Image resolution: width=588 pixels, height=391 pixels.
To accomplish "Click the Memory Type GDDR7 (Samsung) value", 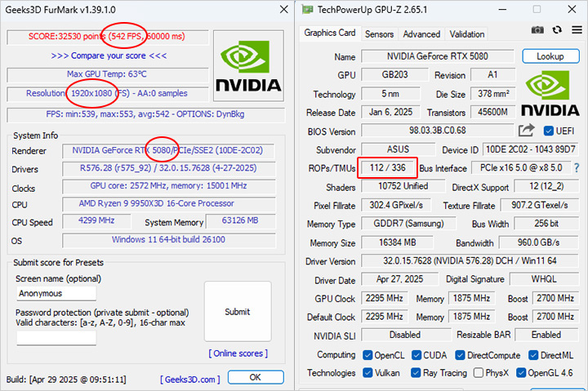I will coord(408,224).
